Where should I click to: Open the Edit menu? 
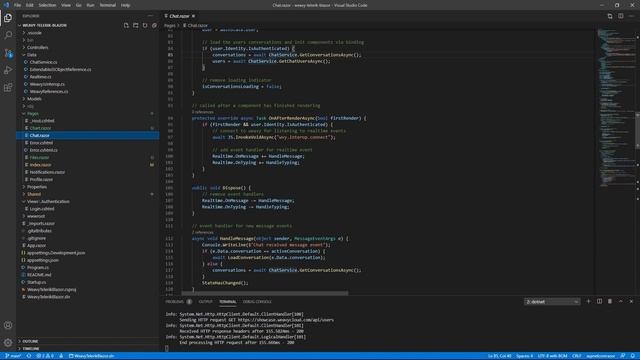pos(29,5)
